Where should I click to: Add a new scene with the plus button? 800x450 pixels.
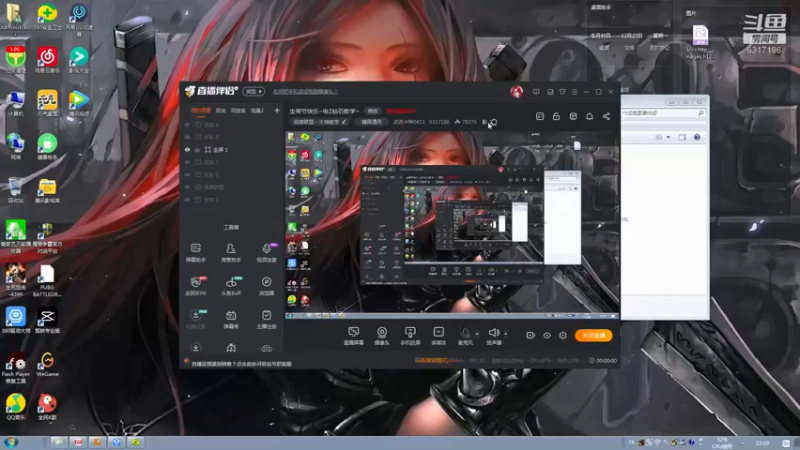[x=277, y=110]
